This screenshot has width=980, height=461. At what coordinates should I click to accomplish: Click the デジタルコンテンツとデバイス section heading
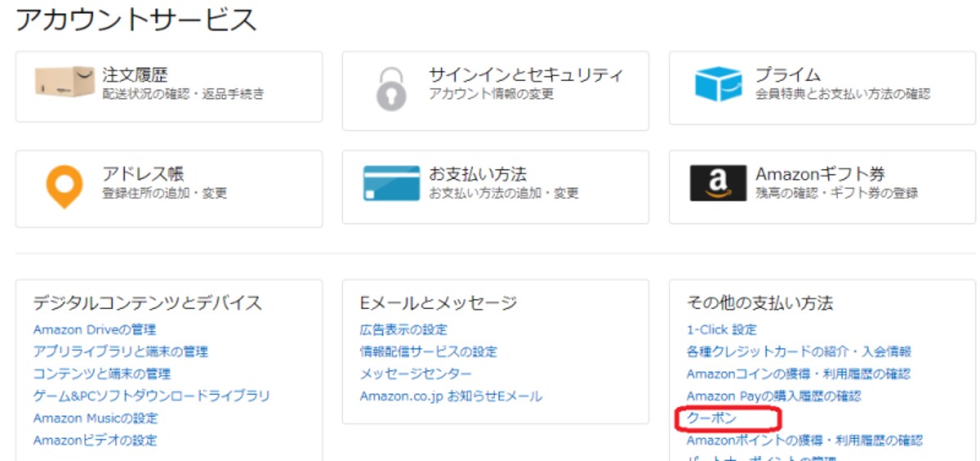(148, 303)
